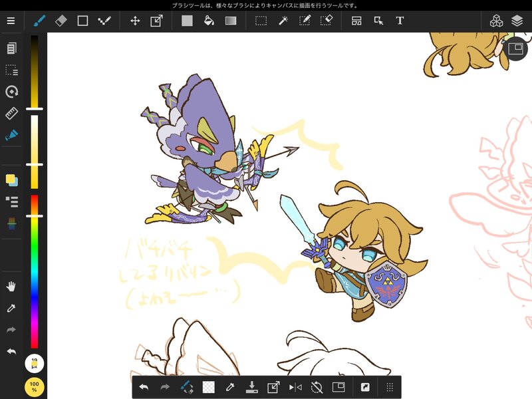The image size is (532, 399).
Task: Select the dot/polyline tool
Action: pyautogui.click(x=104, y=21)
